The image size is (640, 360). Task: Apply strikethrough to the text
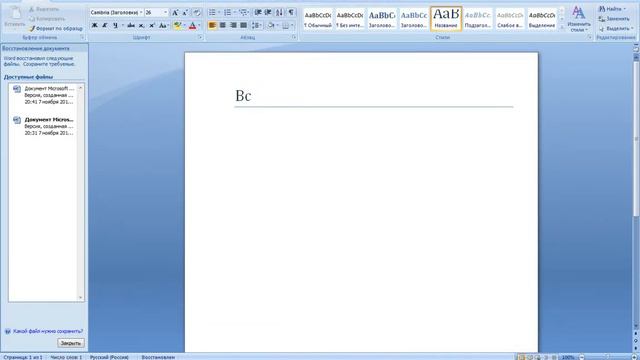point(131,25)
